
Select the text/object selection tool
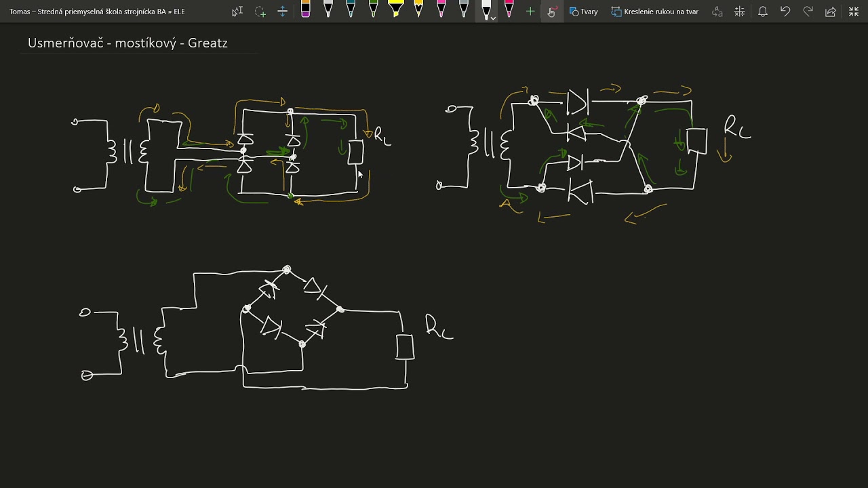point(237,12)
